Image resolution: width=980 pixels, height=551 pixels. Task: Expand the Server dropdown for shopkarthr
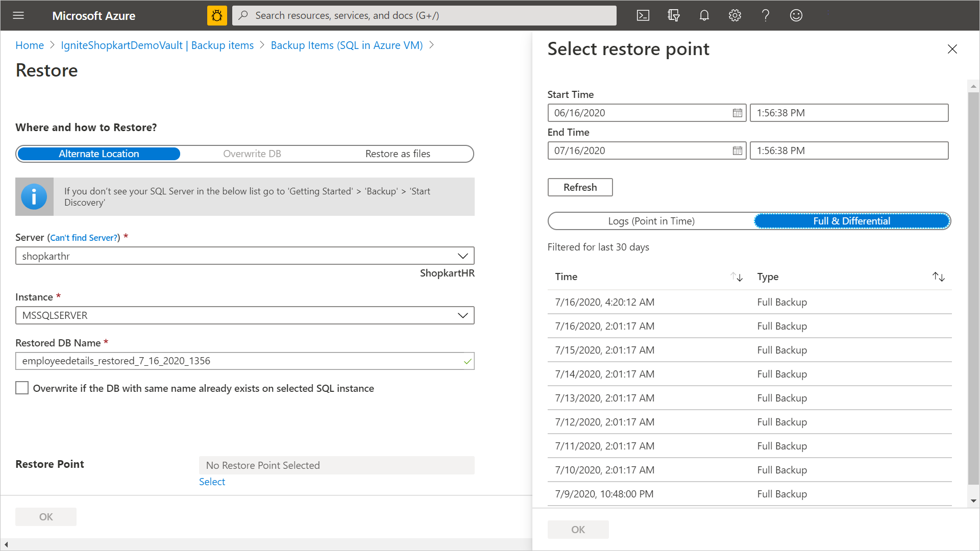[x=463, y=256]
